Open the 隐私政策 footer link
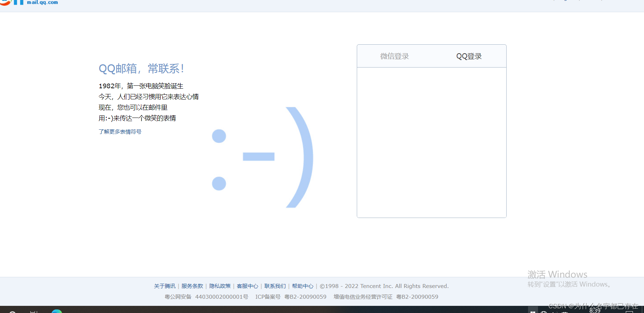 click(x=220, y=286)
